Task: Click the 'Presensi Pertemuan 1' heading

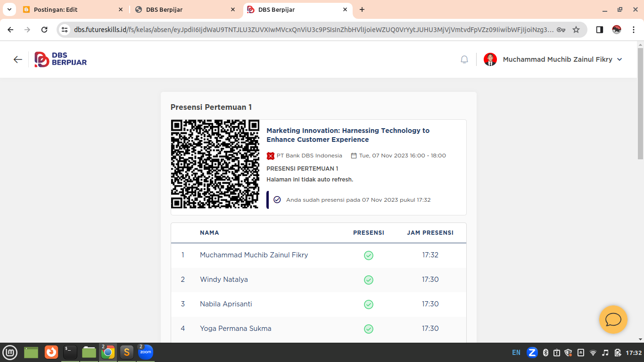Action: point(211,107)
